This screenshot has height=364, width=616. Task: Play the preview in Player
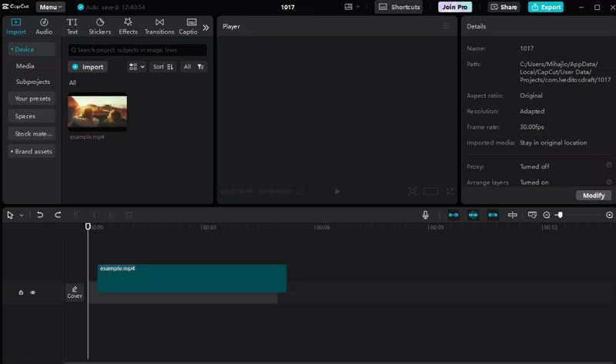[x=337, y=191]
